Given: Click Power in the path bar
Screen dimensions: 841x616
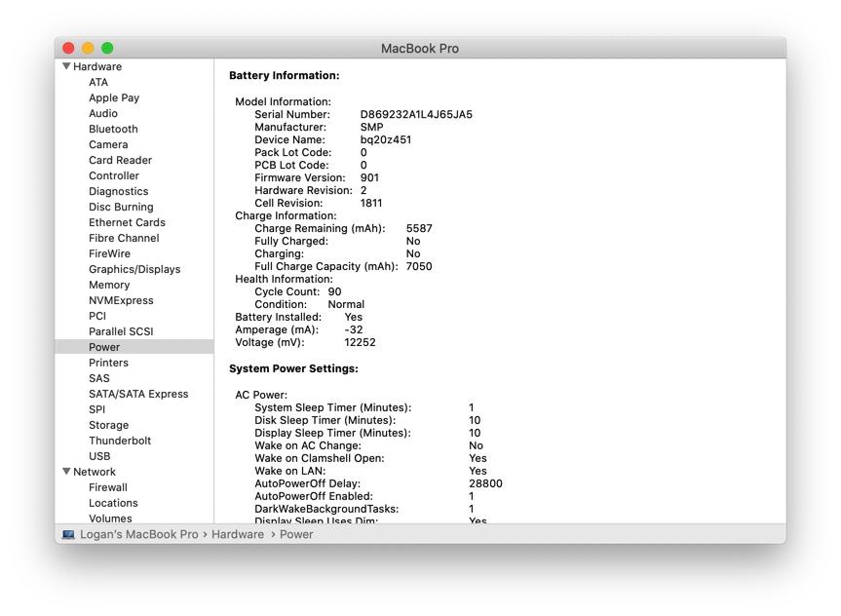Looking at the screenshot, I should 296,534.
